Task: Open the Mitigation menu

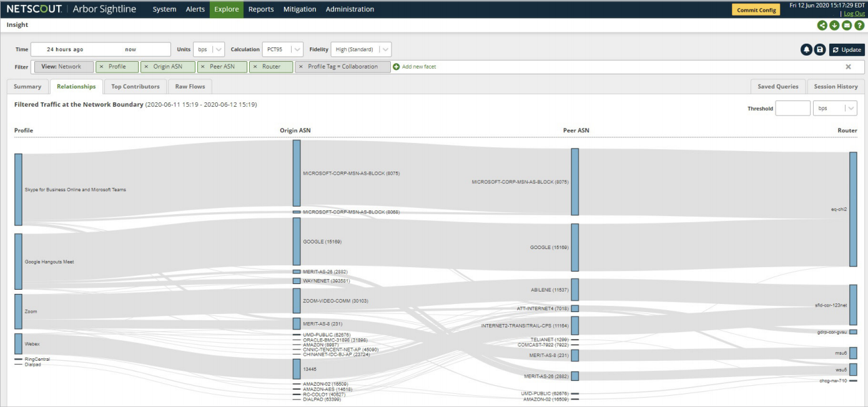Action: [x=300, y=9]
